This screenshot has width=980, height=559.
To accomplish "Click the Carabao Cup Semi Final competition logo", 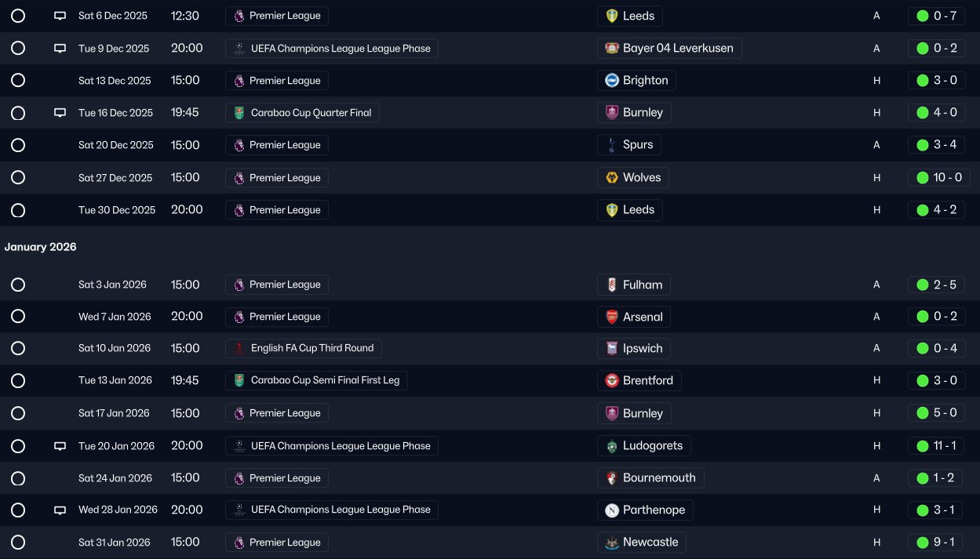I will pyautogui.click(x=239, y=381).
